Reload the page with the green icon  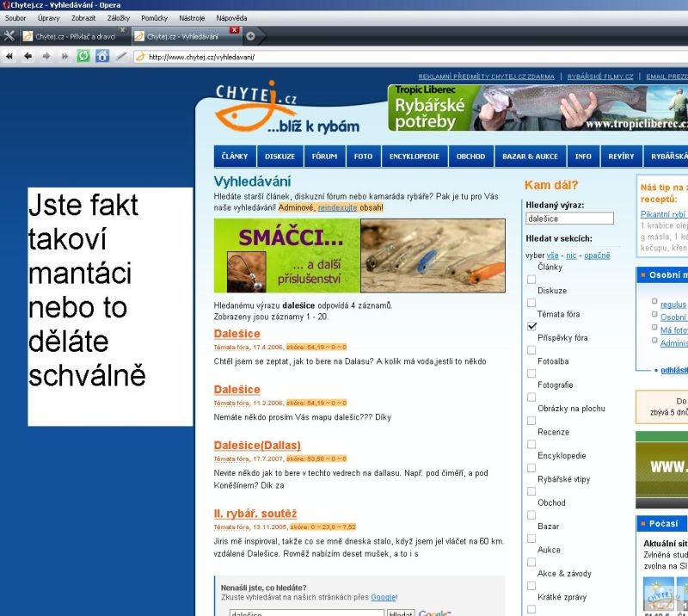pos(83,56)
